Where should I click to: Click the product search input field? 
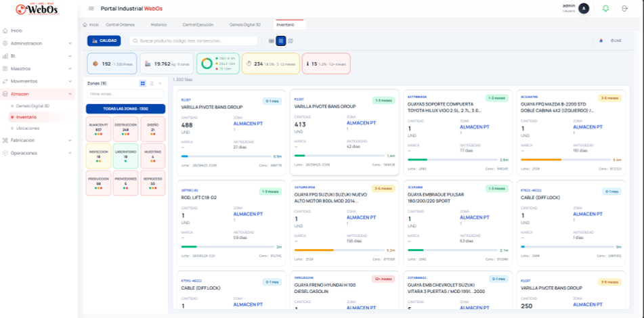tap(196, 41)
